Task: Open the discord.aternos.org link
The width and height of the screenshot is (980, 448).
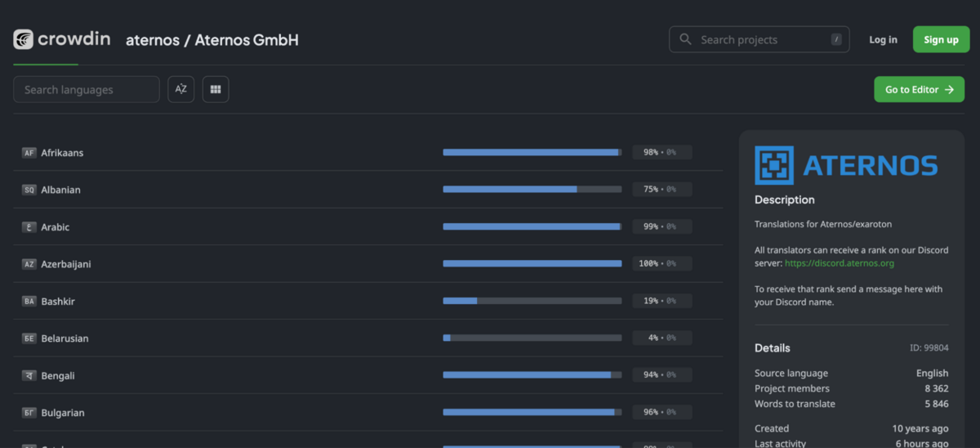Action: pyautogui.click(x=839, y=263)
